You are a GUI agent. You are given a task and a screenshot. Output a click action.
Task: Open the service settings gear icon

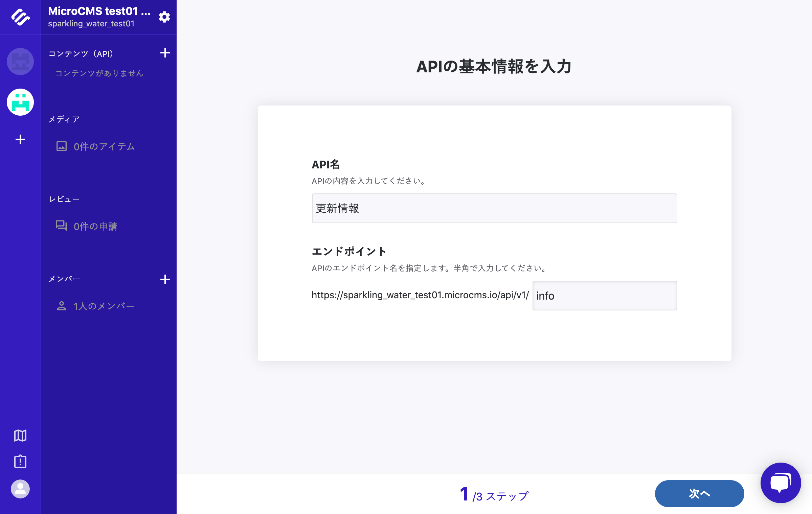[165, 17]
